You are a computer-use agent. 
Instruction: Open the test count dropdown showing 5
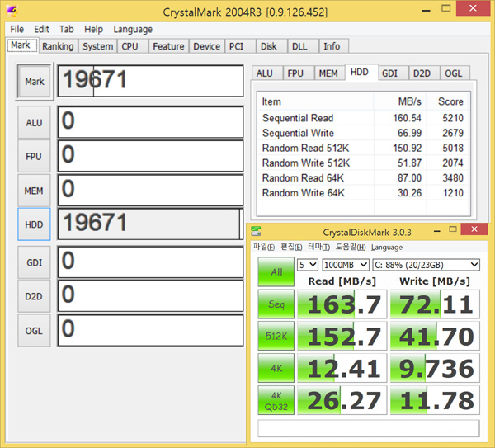(x=307, y=265)
